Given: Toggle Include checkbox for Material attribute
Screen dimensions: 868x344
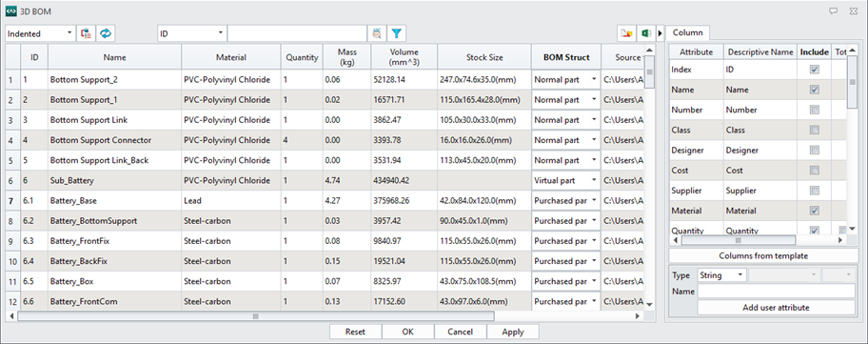Looking at the screenshot, I should 815,211.
